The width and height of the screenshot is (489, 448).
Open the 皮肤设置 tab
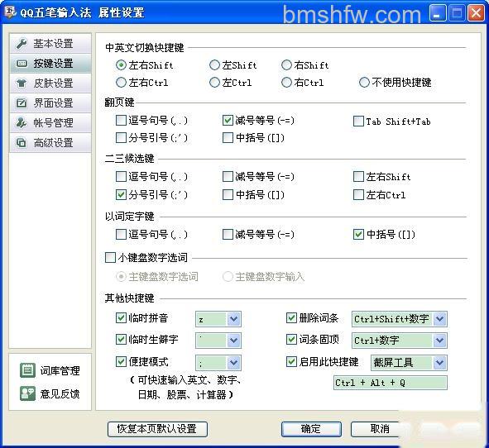(50, 83)
